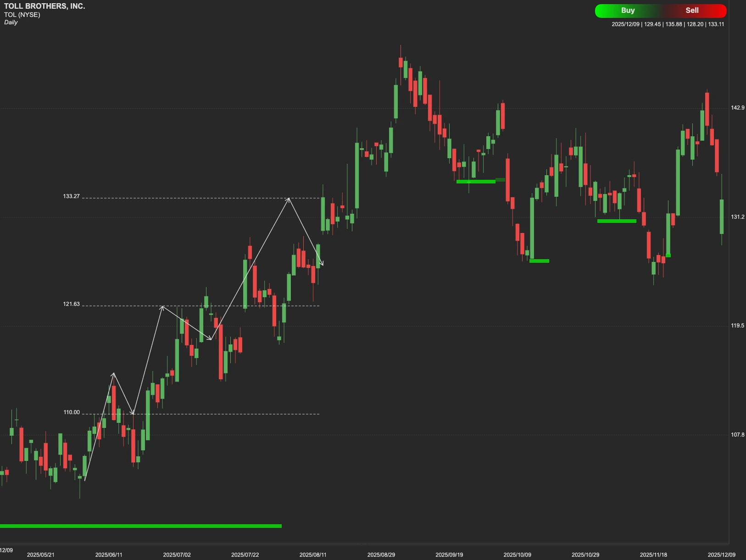Click the TOL (NYSE) ticker label
This screenshot has height=560, width=746.
click(22, 15)
